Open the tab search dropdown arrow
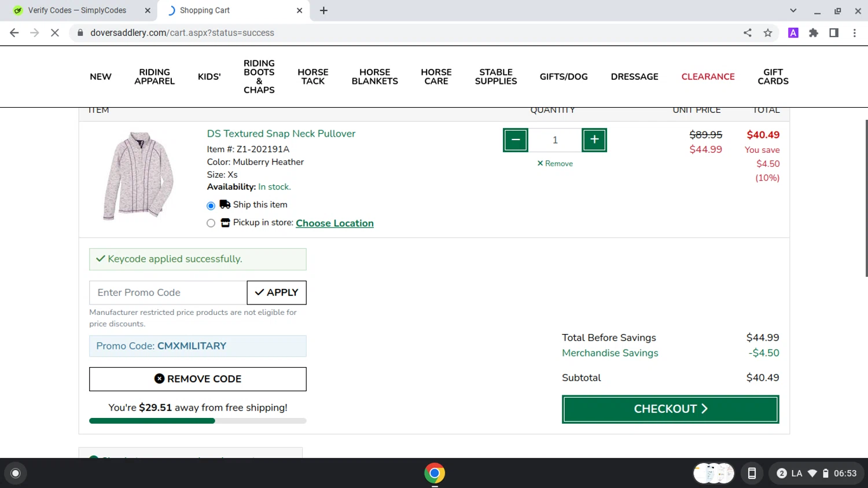 pos(793,10)
